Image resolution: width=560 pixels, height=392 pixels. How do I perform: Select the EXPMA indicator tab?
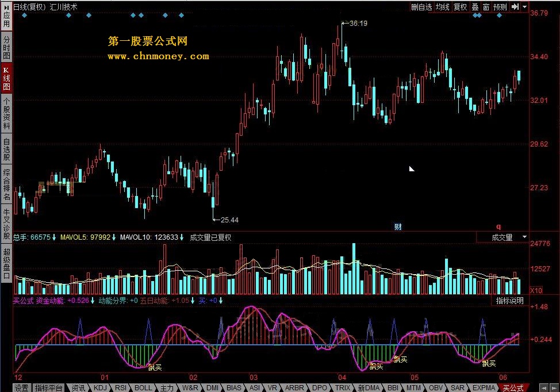(x=484, y=388)
